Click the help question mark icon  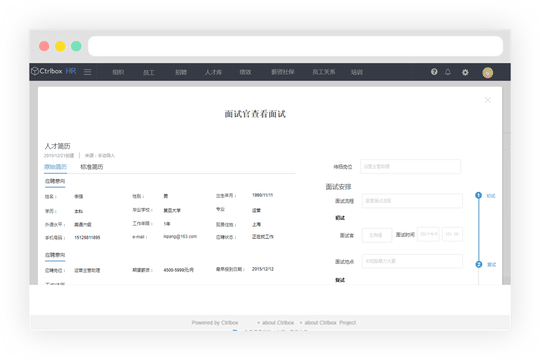coord(434,72)
